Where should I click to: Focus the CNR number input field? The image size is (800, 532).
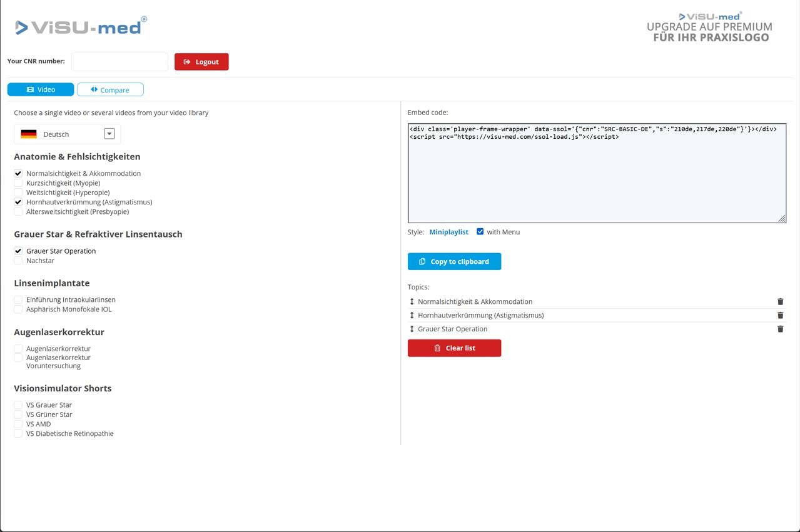tap(119, 62)
